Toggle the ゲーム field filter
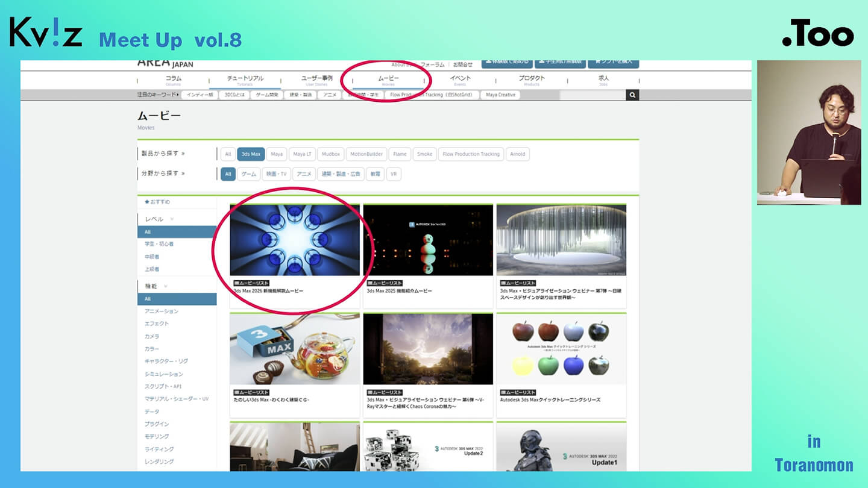The height and width of the screenshot is (488, 868). point(249,174)
